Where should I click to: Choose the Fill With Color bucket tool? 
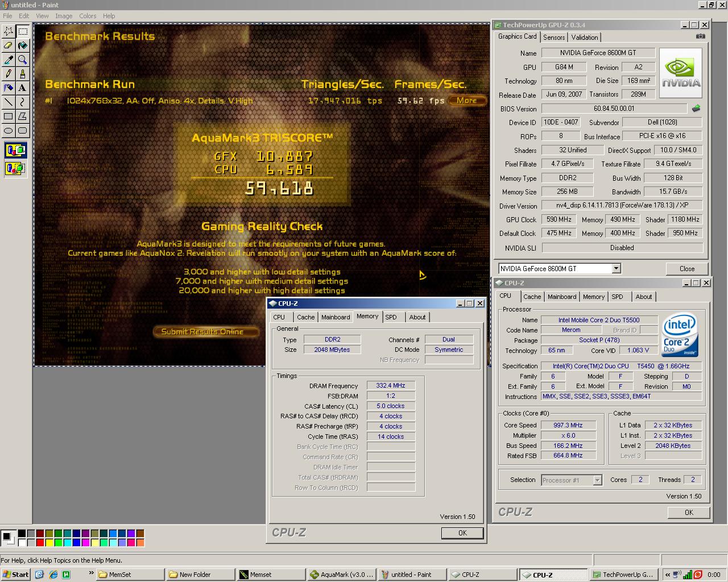click(x=23, y=45)
